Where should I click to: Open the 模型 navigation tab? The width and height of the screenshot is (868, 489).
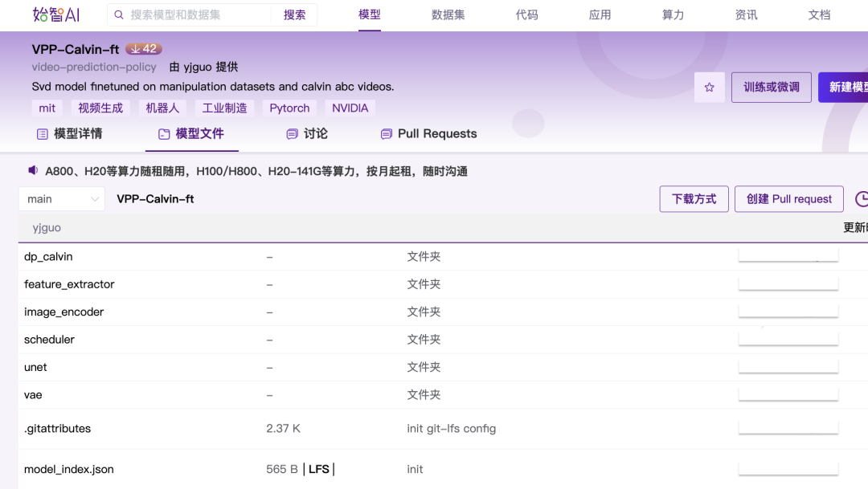(369, 14)
